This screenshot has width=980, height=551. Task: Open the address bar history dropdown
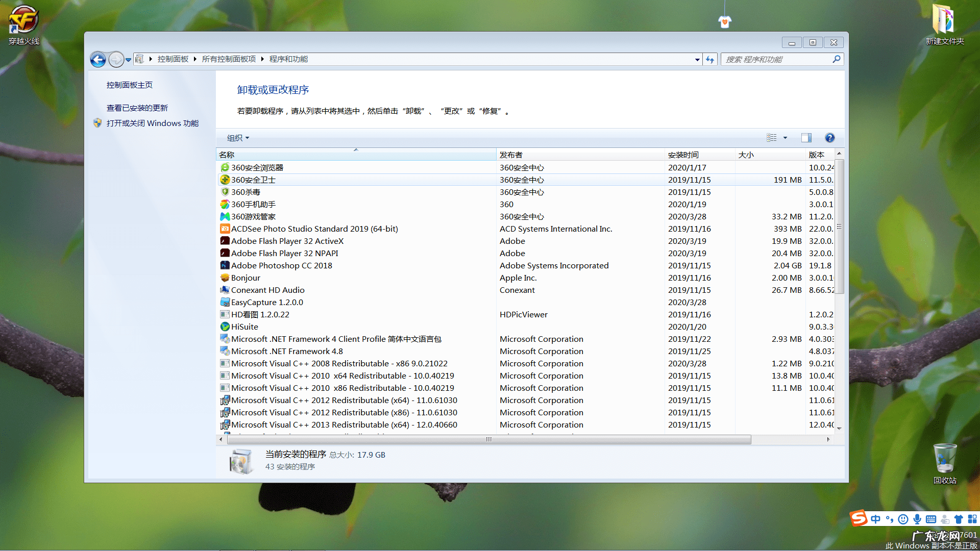click(x=697, y=60)
